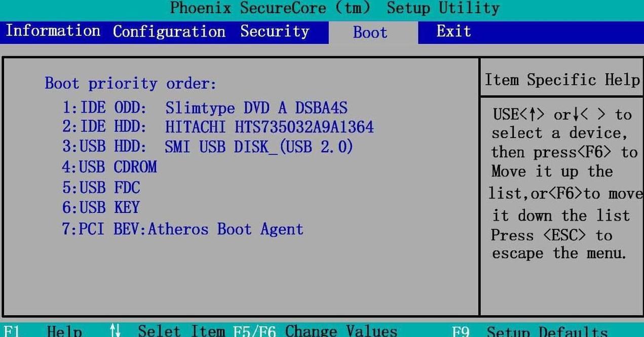Click the 'it down the list' help line
Viewport: 644px width, 337px height.
pyautogui.click(x=561, y=216)
